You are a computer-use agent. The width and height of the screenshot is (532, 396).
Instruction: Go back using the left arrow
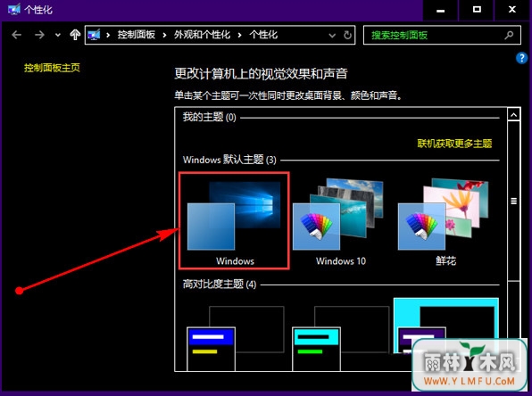tap(17, 35)
